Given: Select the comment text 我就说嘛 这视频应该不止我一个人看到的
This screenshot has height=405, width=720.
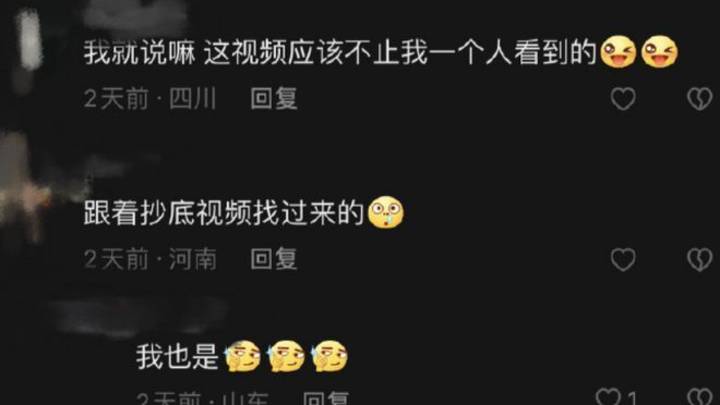Looking at the screenshot, I should 340,52.
